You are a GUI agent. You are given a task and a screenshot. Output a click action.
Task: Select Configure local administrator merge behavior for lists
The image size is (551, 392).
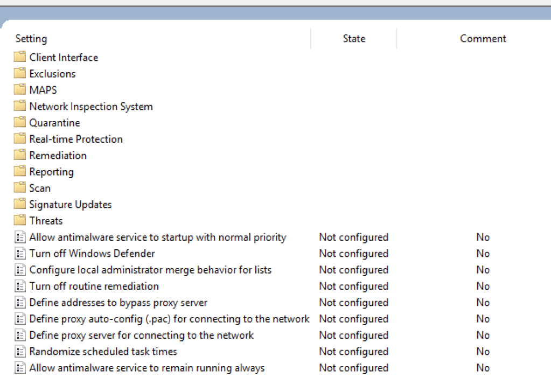[x=150, y=270]
